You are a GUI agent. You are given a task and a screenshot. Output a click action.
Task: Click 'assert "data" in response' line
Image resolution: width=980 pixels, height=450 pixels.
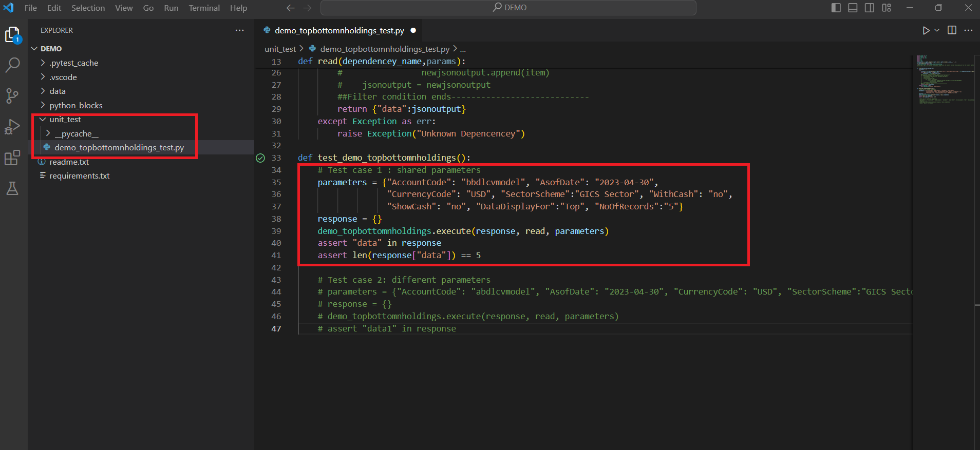pyautogui.click(x=379, y=243)
